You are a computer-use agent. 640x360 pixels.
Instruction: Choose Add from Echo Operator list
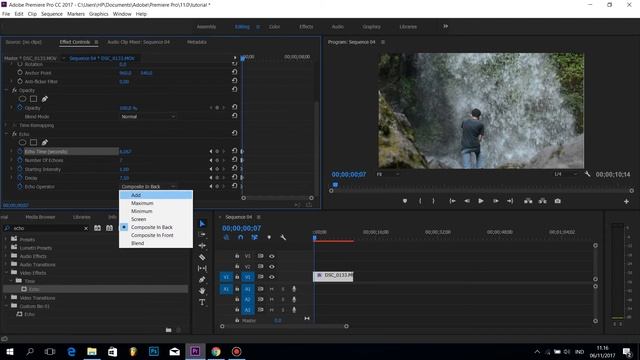156,195
